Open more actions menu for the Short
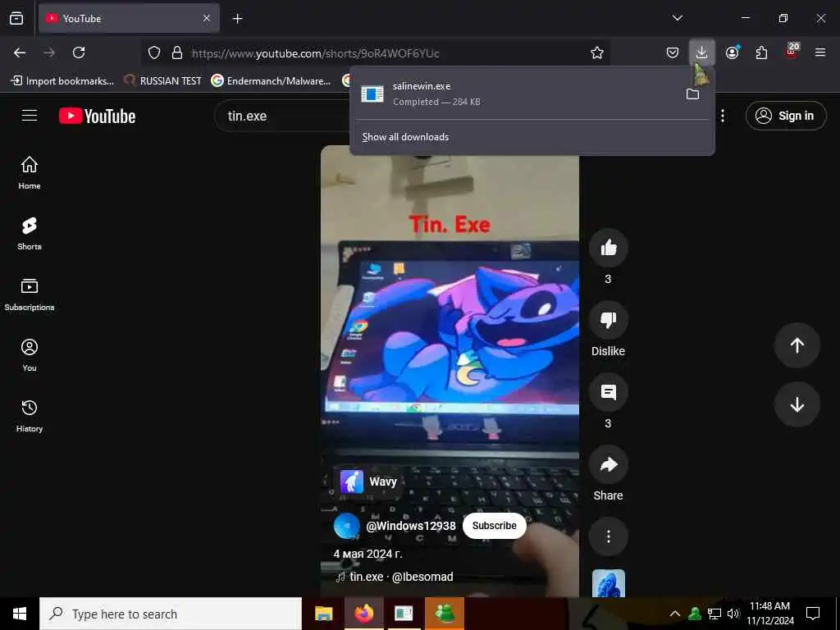Viewport: 840px width, 630px height. pyautogui.click(x=609, y=536)
